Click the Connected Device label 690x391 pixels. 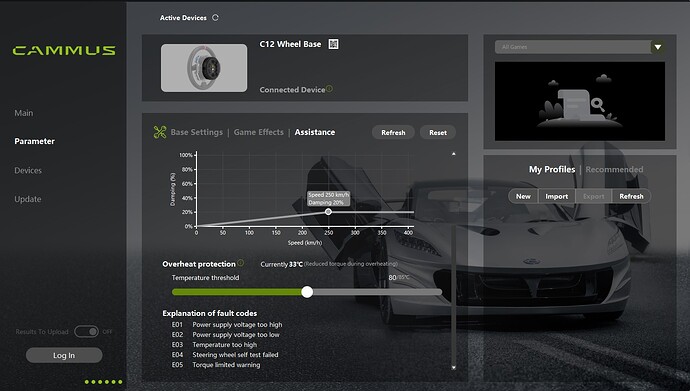[292, 90]
